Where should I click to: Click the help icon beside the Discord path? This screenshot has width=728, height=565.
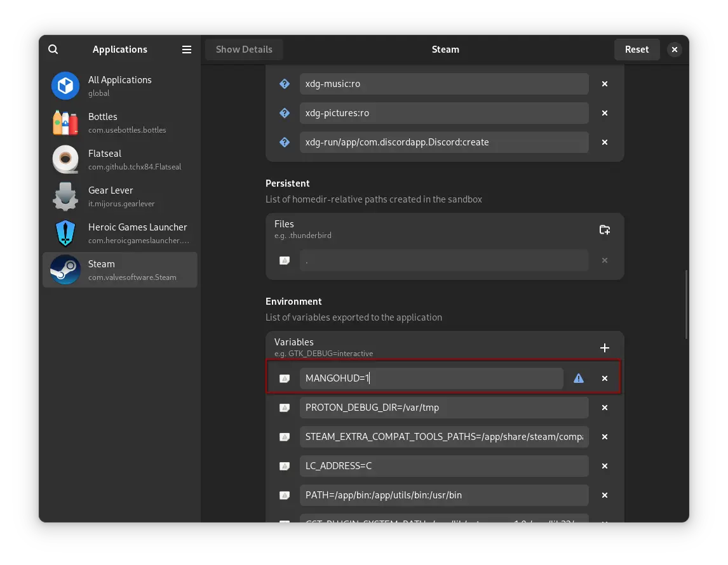[x=285, y=142]
